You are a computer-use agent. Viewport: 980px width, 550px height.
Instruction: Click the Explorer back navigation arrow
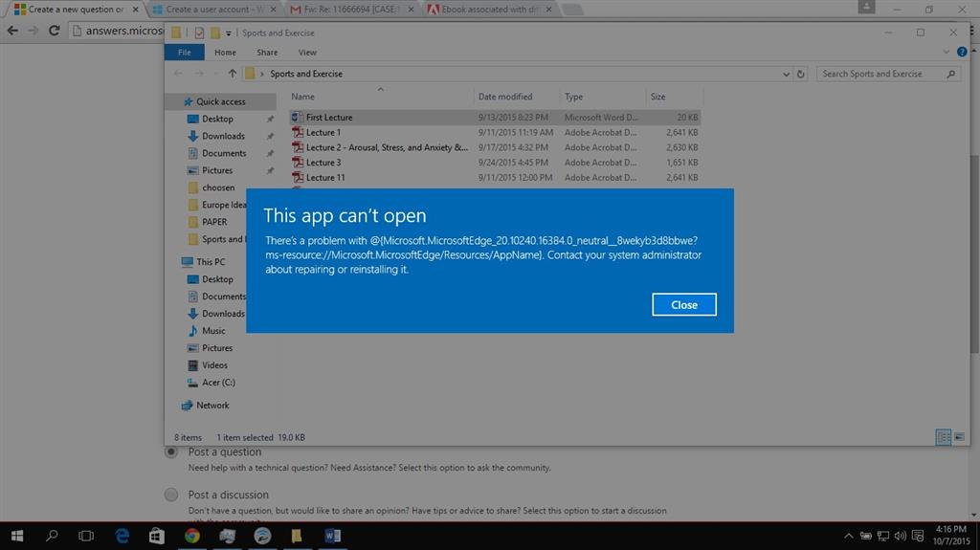tap(178, 74)
